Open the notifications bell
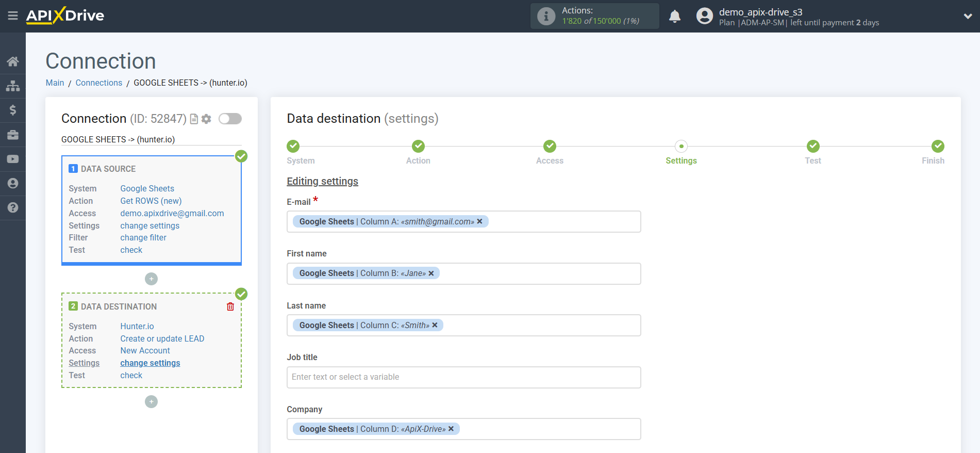The image size is (980, 453). pos(675,17)
